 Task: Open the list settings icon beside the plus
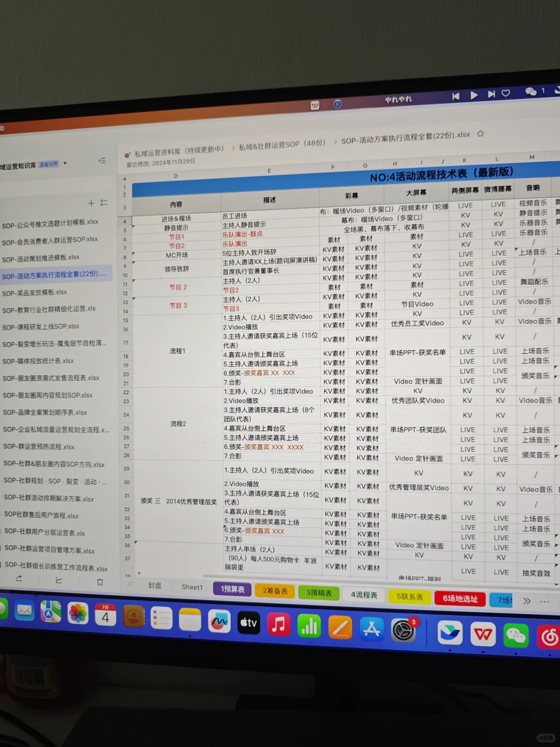[104, 203]
